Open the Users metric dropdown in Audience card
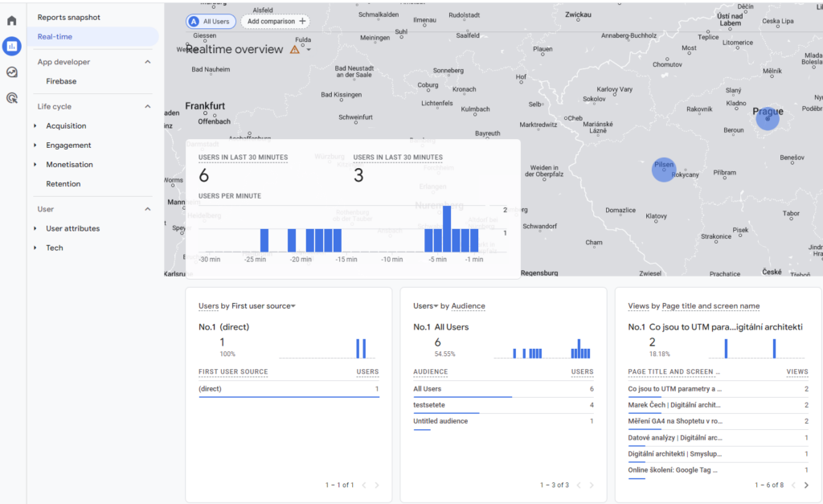Image resolution: width=823 pixels, height=504 pixels. coord(436,306)
